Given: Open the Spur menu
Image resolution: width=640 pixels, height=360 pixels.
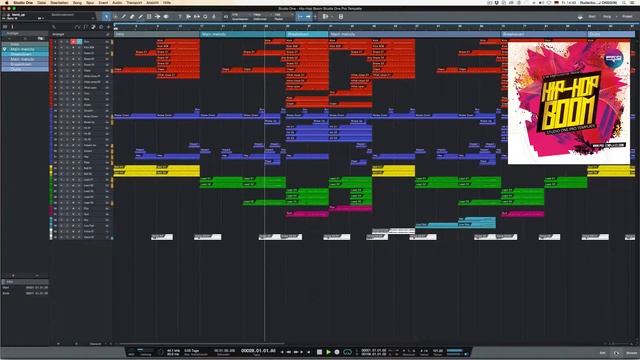Looking at the screenshot, I should (90, 2).
